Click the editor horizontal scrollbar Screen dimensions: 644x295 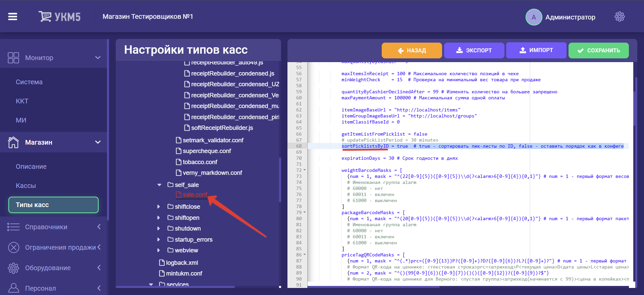pos(373,287)
